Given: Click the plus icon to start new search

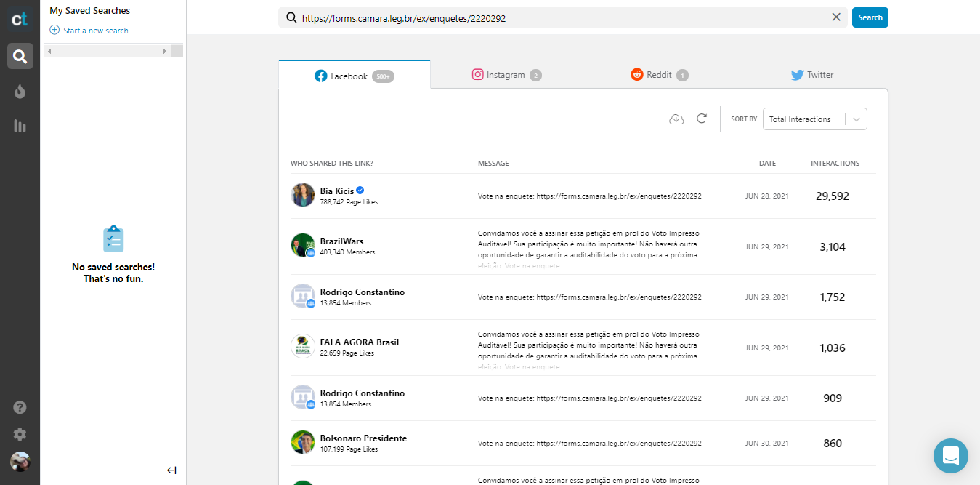Looking at the screenshot, I should coord(54,30).
